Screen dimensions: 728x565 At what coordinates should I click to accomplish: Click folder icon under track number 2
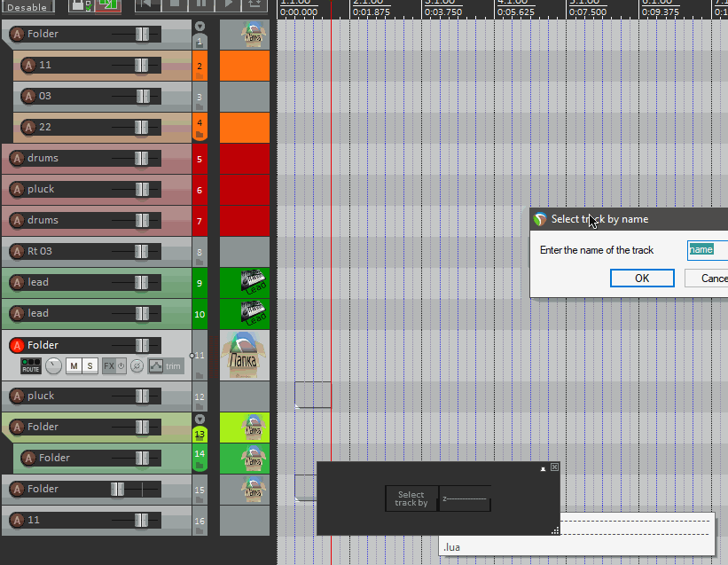pos(200,75)
